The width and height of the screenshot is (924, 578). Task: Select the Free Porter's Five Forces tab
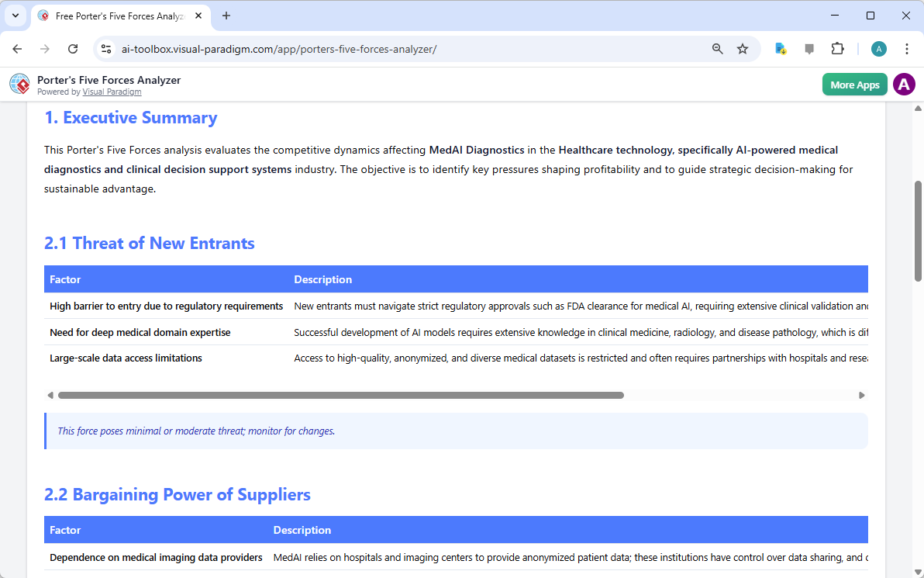point(116,16)
